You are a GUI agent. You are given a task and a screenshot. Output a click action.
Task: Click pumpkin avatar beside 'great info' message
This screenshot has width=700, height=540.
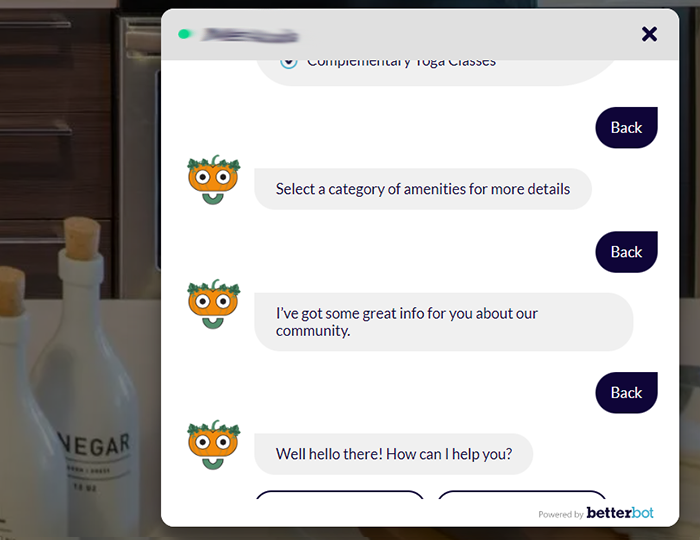[213, 304]
